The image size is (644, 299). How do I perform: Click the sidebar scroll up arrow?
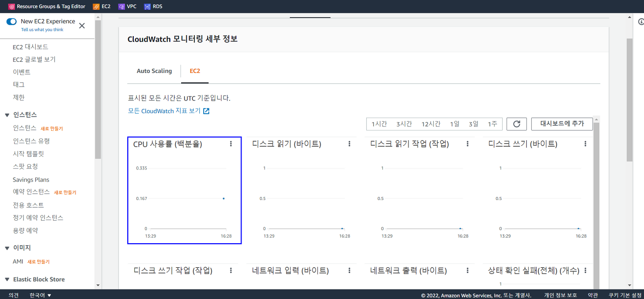(x=98, y=17)
